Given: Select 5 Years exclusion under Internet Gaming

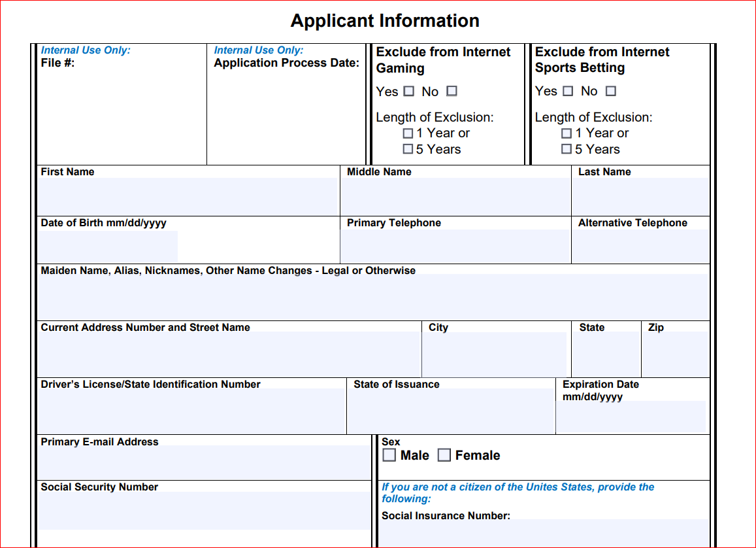Looking at the screenshot, I should click(408, 148).
